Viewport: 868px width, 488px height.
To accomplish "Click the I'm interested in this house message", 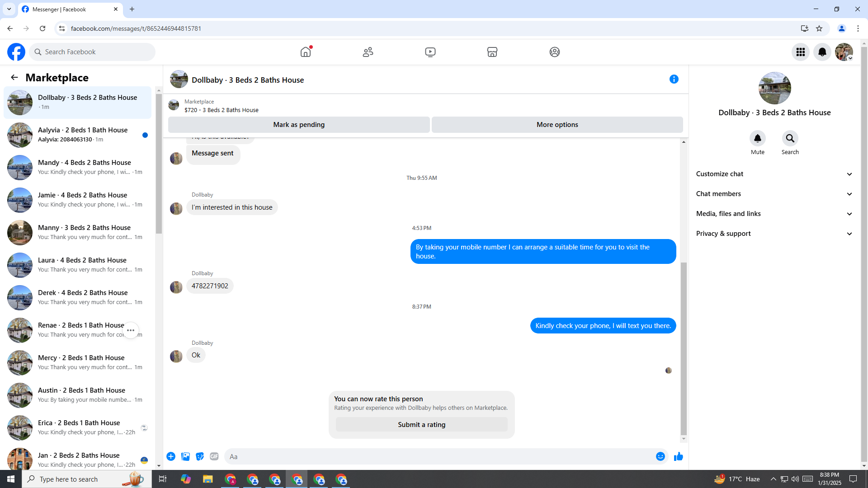I will pos(232,207).
